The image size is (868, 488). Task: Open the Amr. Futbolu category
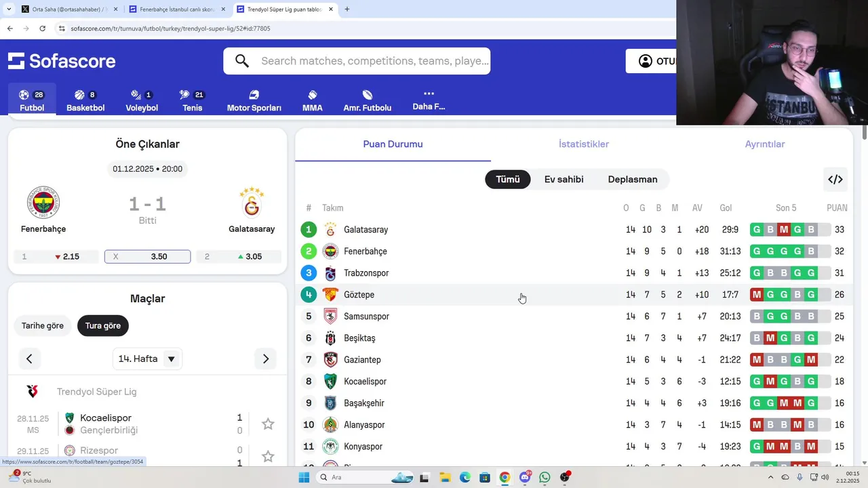(x=368, y=100)
